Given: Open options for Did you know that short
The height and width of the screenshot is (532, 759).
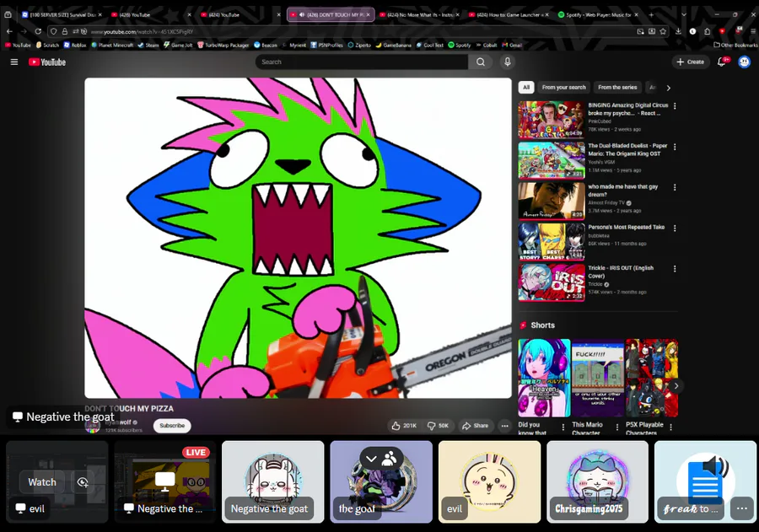Looking at the screenshot, I should [x=563, y=427].
